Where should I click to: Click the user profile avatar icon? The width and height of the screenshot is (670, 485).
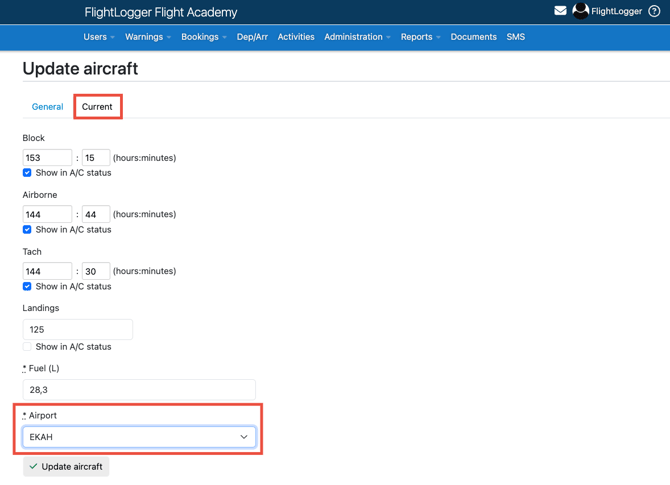tap(580, 11)
